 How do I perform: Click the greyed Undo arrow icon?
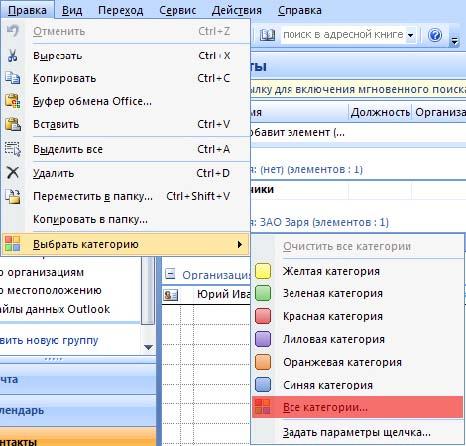(x=13, y=31)
